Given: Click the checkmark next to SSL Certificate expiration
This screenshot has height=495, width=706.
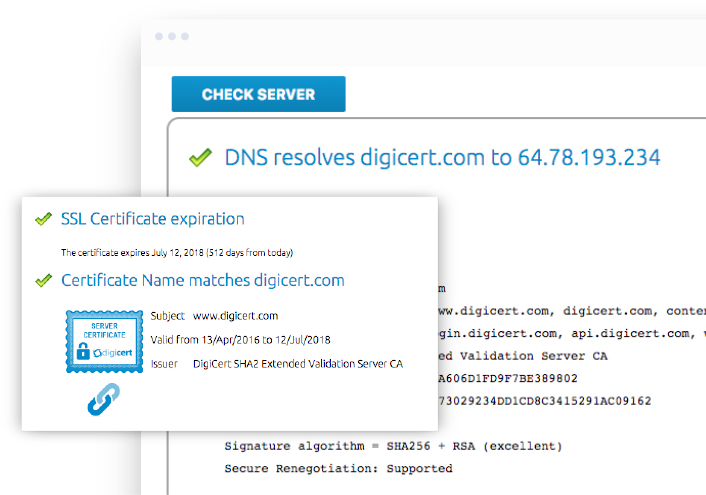Looking at the screenshot, I should pos(43,219).
